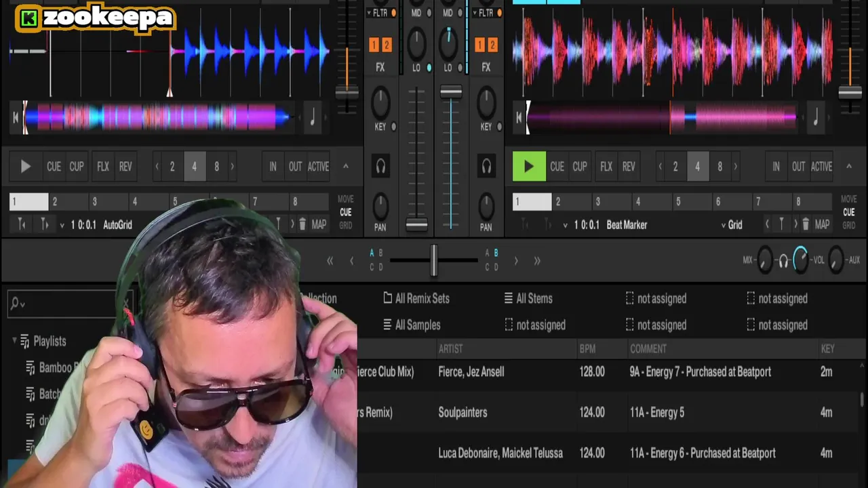Jump to track start on right deck overview
868x488 pixels.
tap(519, 117)
